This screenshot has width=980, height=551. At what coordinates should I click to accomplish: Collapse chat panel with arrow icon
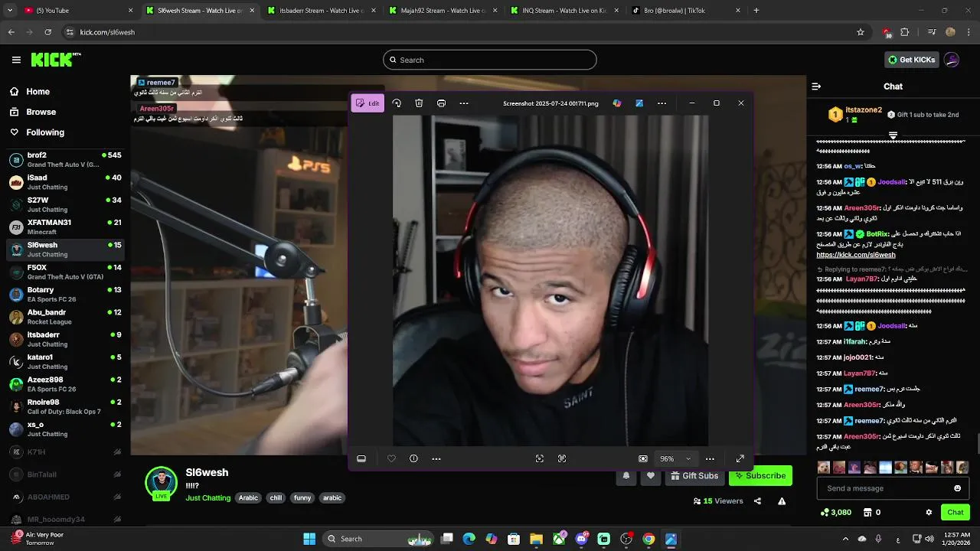(x=816, y=86)
